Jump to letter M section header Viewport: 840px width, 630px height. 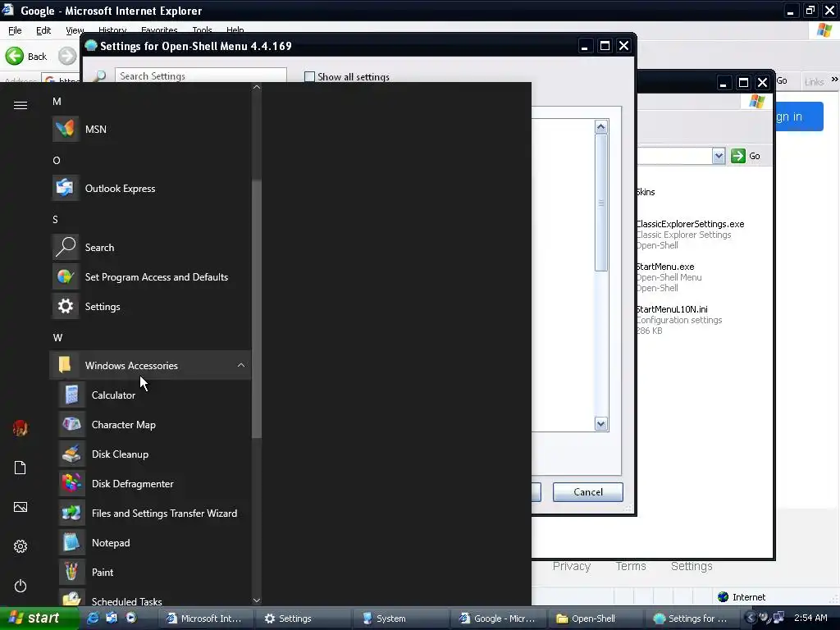57,101
